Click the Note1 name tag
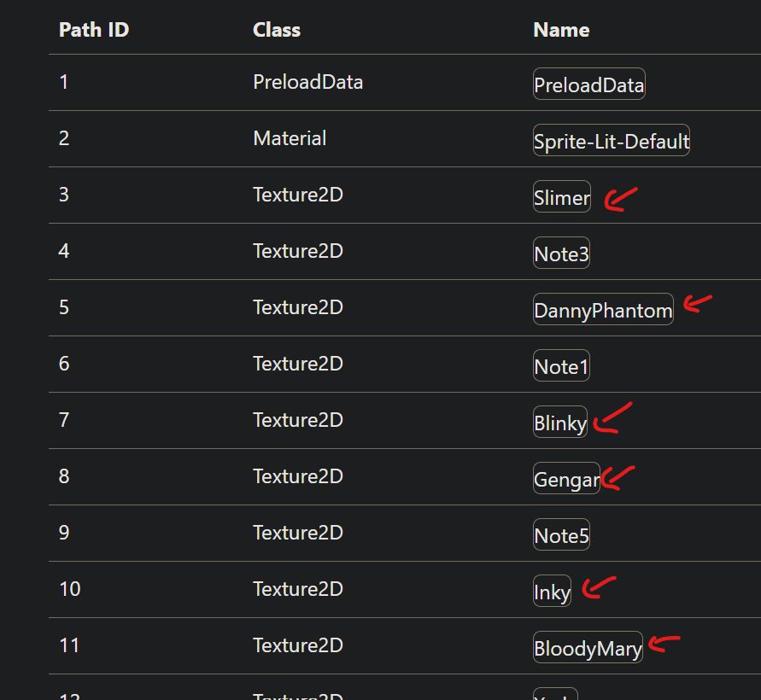The width and height of the screenshot is (761, 700). pyautogui.click(x=561, y=366)
